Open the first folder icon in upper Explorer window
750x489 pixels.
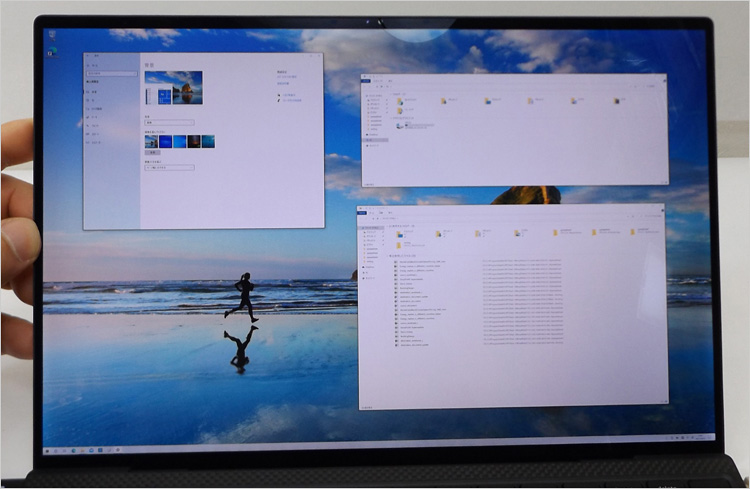click(x=400, y=101)
